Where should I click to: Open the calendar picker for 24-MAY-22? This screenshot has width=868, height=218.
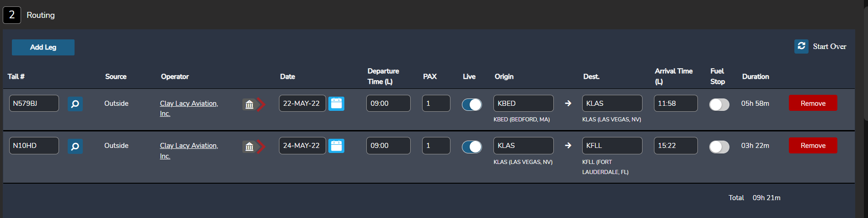(336, 146)
